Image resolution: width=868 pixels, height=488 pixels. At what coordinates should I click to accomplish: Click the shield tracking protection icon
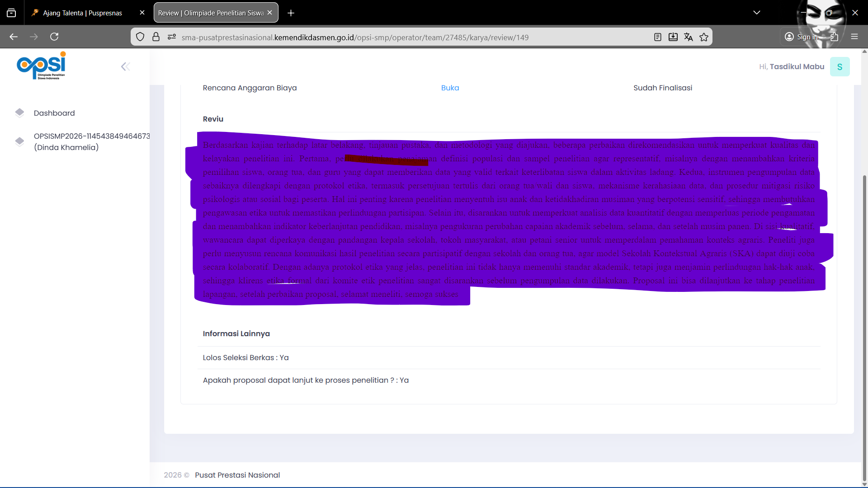(x=140, y=37)
